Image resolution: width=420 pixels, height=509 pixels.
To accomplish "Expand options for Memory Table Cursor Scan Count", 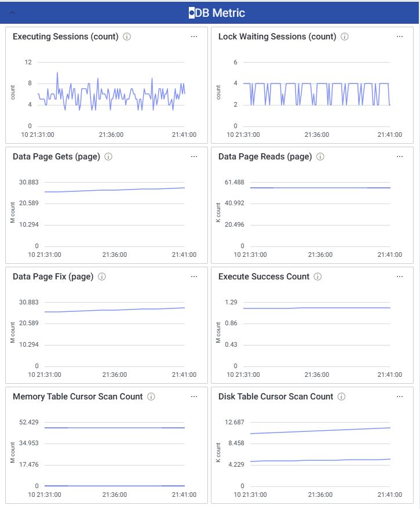I will point(194,397).
